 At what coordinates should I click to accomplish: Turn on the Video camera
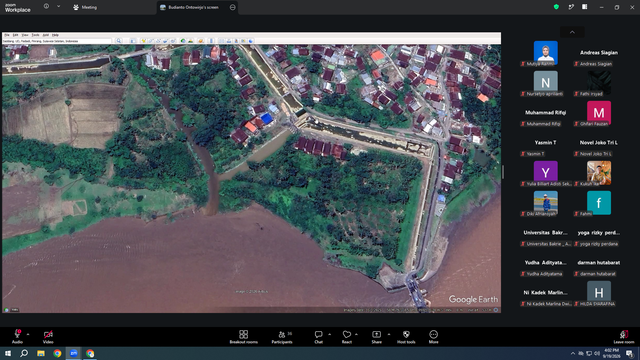[48, 337]
